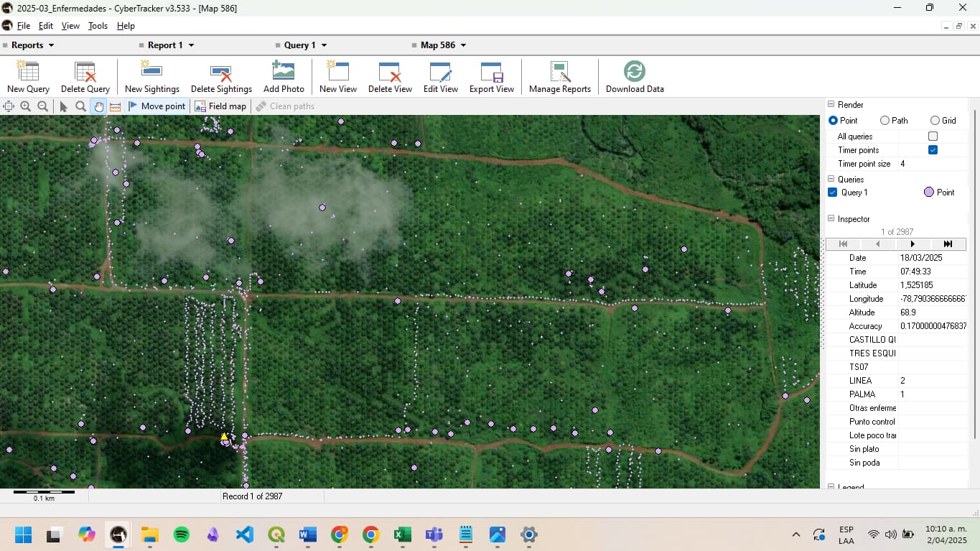
Task: Open QGIS from the taskbar
Action: coord(276,534)
